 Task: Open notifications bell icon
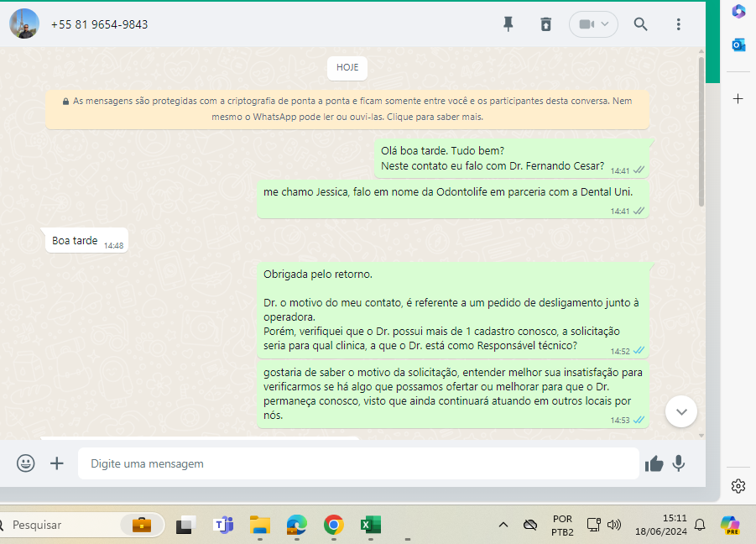[x=700, y=525]
